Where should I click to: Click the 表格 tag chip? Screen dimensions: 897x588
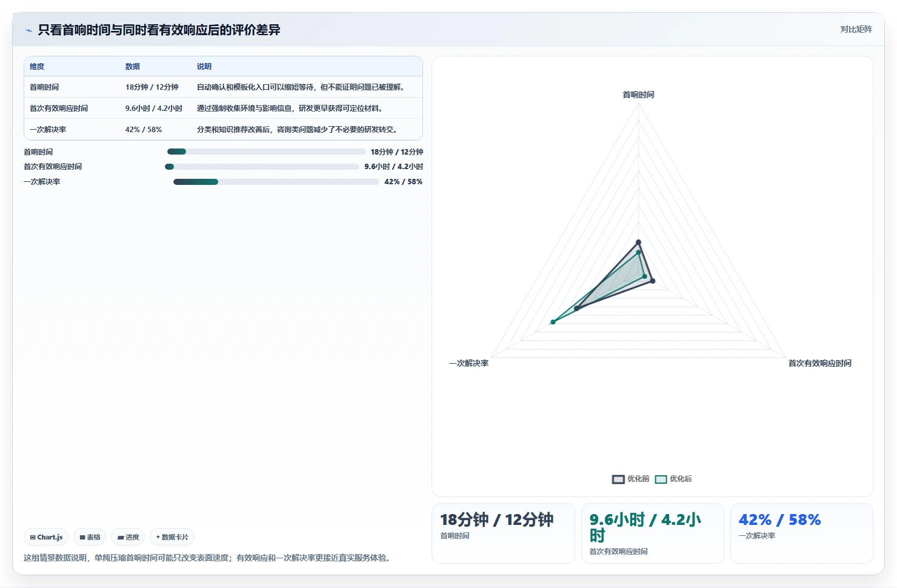pos(90,537)
